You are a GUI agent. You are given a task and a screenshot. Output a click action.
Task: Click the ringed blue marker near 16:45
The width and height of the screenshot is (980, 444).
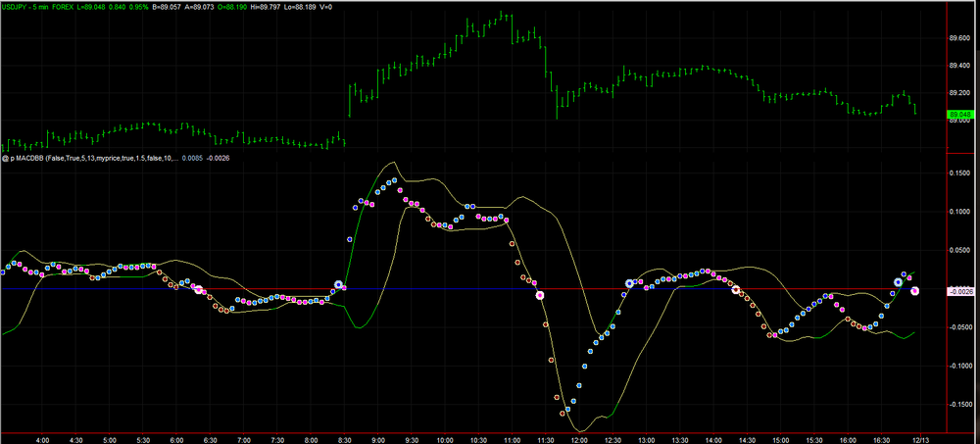coord(898,282)
